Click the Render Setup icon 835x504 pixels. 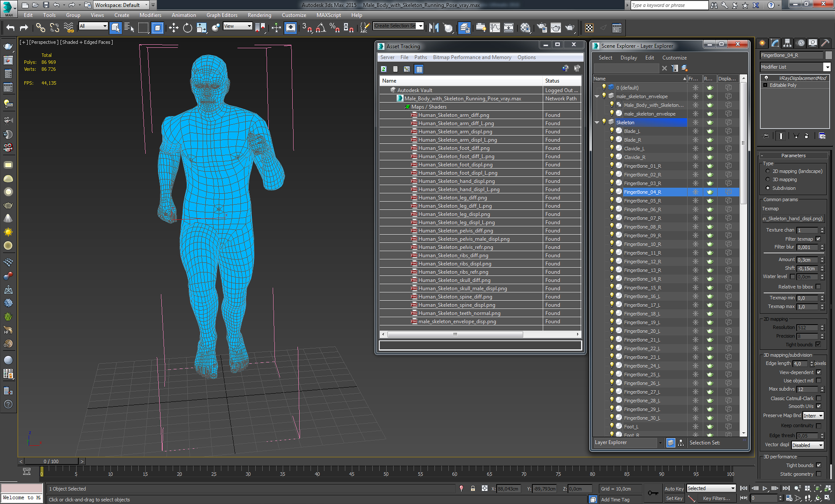click(542, 28)
